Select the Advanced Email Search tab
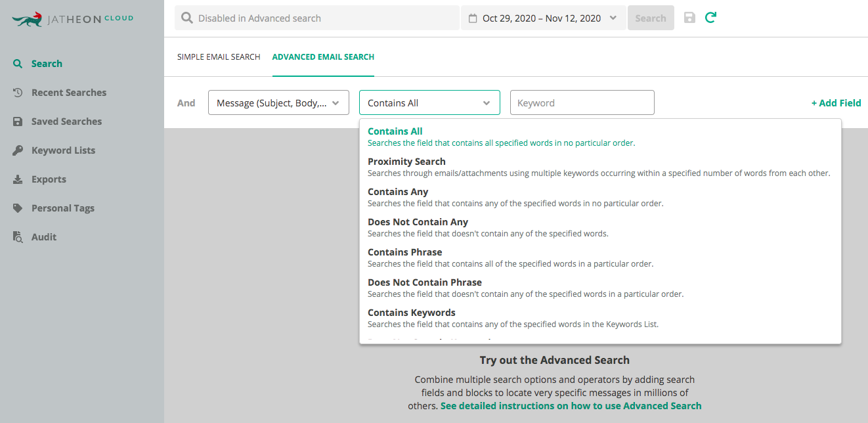This screenshot has height=423, width=868. pos(323,57)
